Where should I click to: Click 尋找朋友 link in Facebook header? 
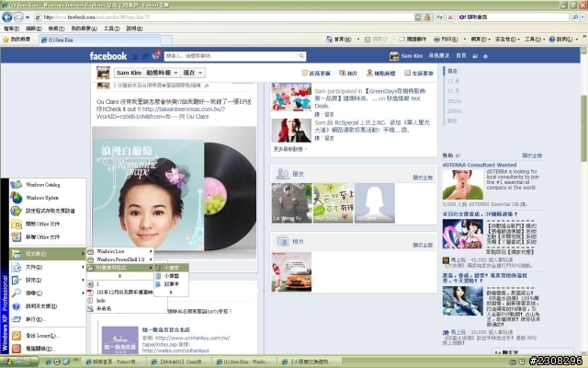click(439, 55)
